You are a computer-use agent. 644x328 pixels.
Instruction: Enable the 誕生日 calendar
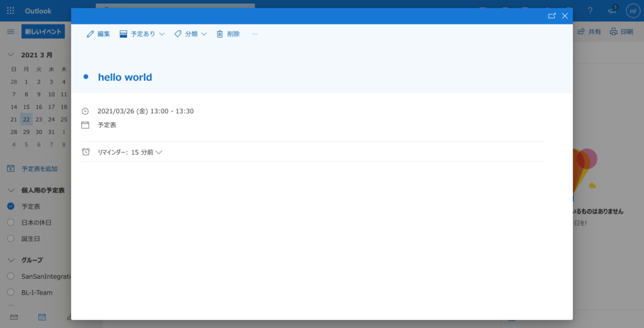(11, 239)
